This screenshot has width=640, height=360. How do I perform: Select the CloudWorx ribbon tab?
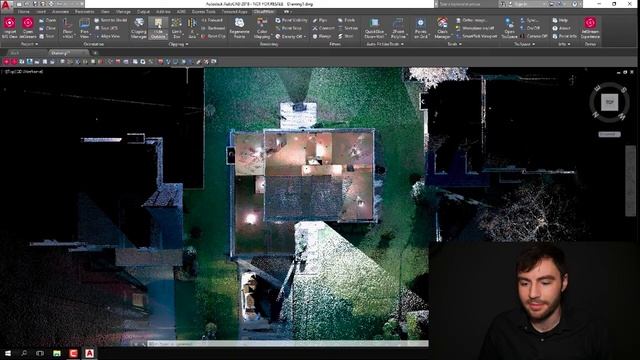pos(264,12)
